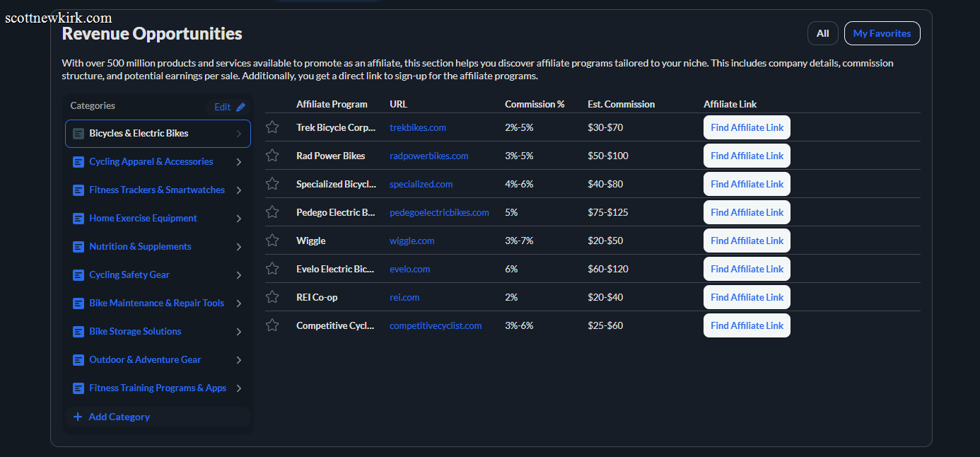The image size is (980, 457).
Task: Click Cycling Apparel & Accessories list icon
Action: 78,162
